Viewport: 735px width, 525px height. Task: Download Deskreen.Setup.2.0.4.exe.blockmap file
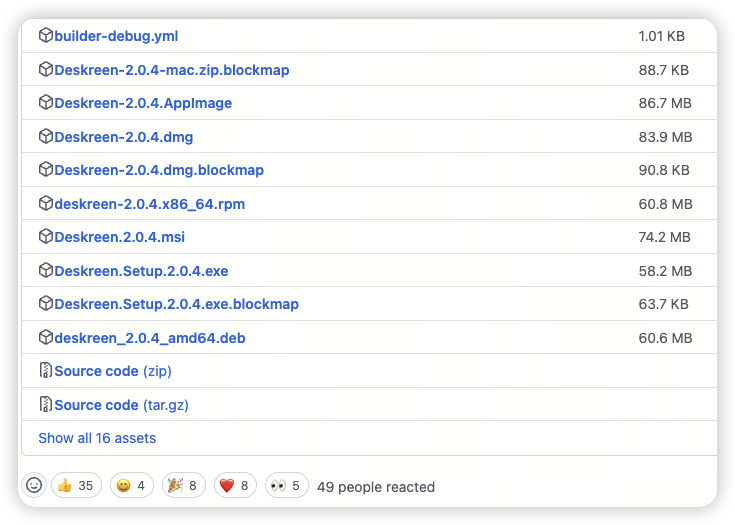(176, 304)
